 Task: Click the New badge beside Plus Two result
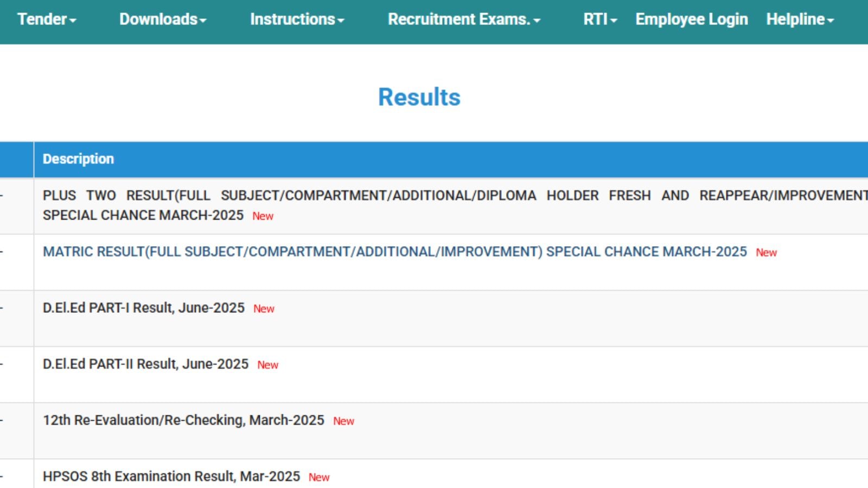[263, 216]
